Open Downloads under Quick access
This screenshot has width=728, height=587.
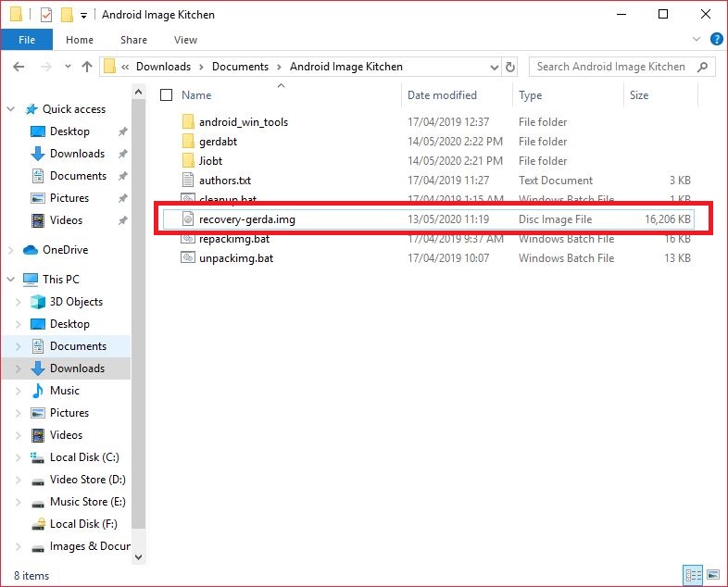[77, 154]
